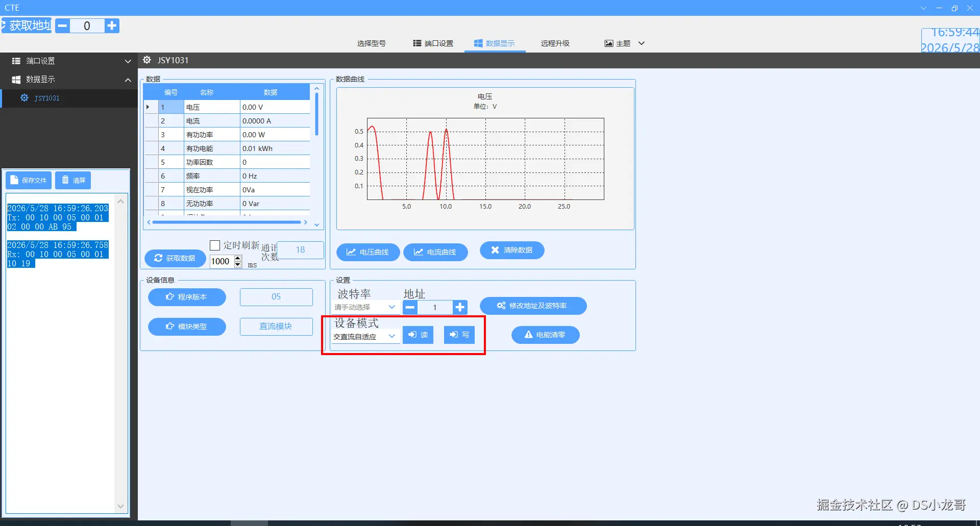
Task: Click the 读 read mode button
Action: pos(418,335)
